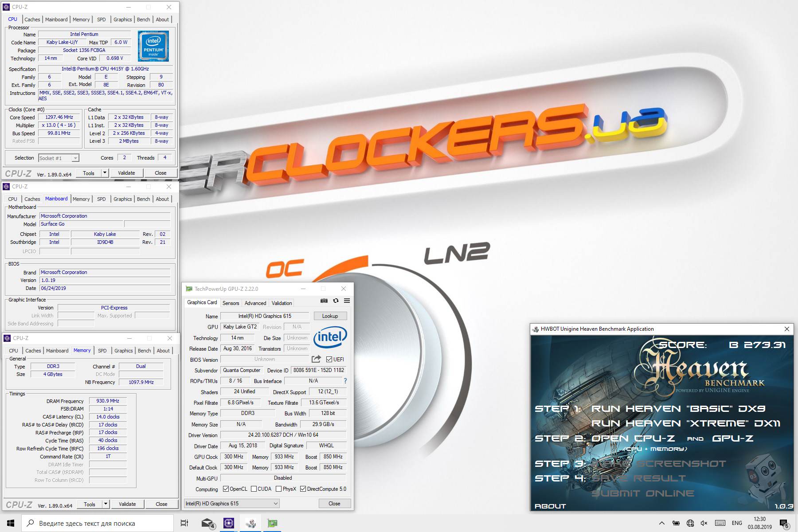Image resolution: width=798 pixels, height=532 pixels.
Task: Click the battery status tray icon
Action: [676, 523]
